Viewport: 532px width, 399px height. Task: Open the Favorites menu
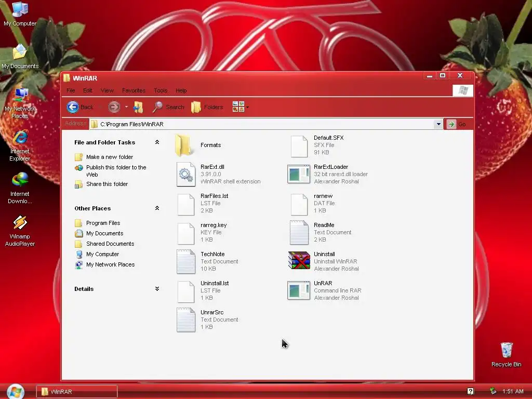[134, 90]
